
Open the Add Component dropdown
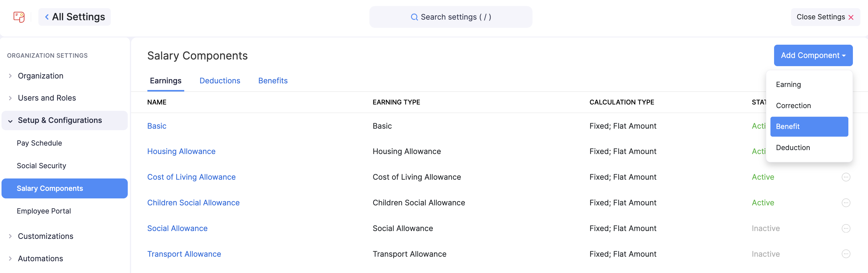tap(813, 55)
